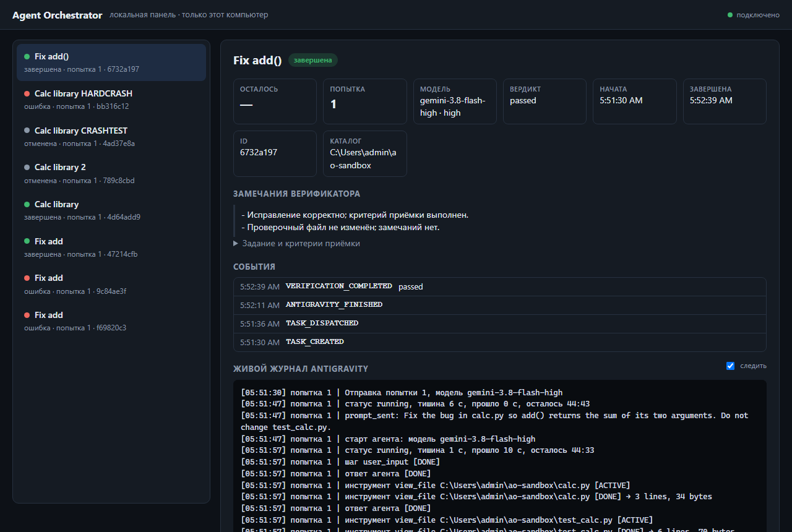Click the "ЗАМЕЧАНИЯ ВЕРИФИКАТОРА" heading
Screen dimensions: 792x532
click(296, 194)
